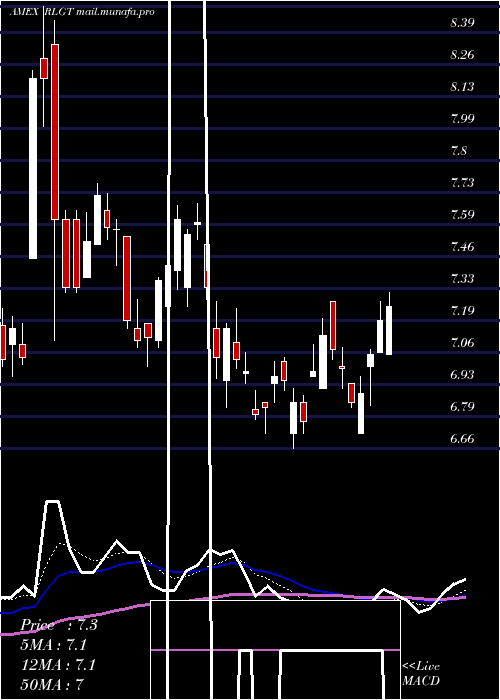Click the 50MA : 7 readout
Viewport: 500px width, 700px height.
tap(53, 684)
